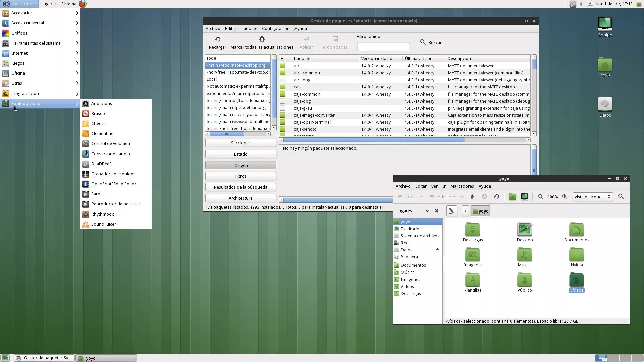The height and width of the screenshot is (362, 644).
Task: Open the Vista de icono view dropdown
Action: (x=593, y=197)
